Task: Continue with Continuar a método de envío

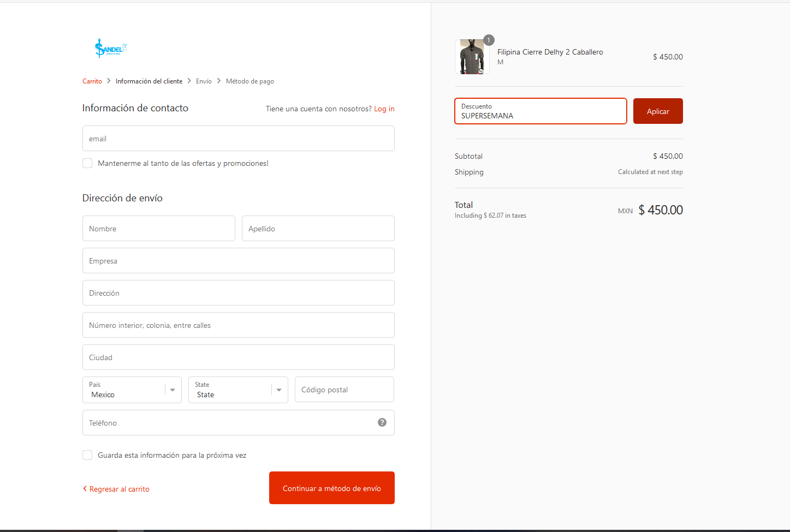Action: (332, 488)
